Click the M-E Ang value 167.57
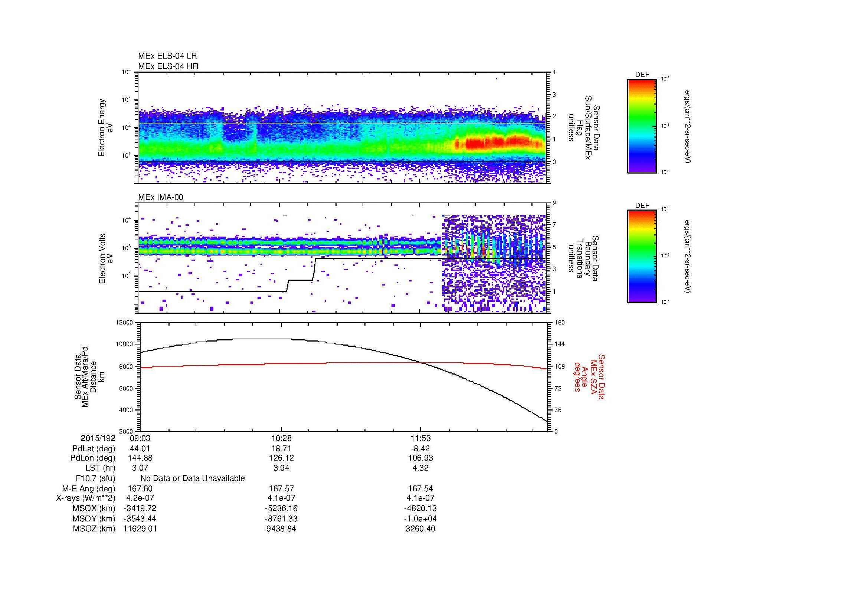 tap(281, 489)
